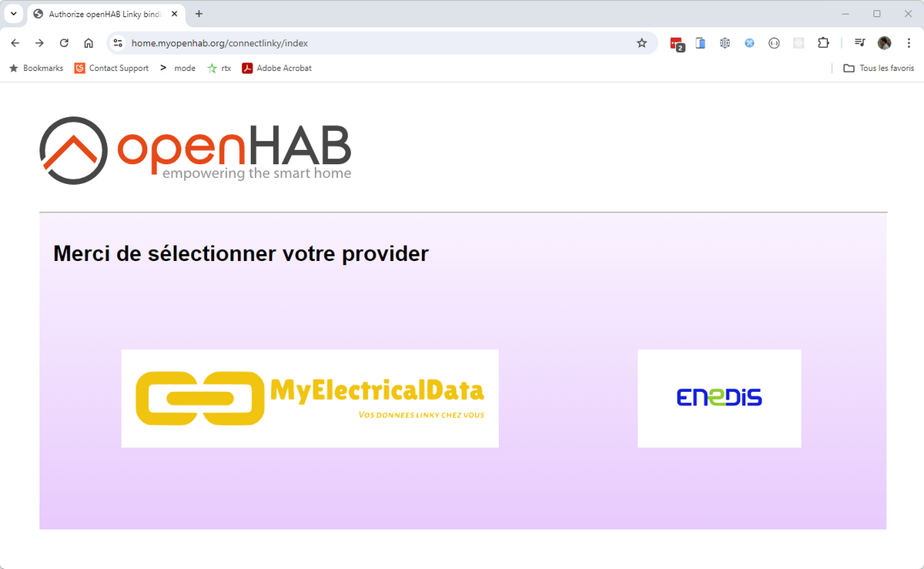Click the openHAB logo in the header
924x569 pixels.
pos(196,150)
